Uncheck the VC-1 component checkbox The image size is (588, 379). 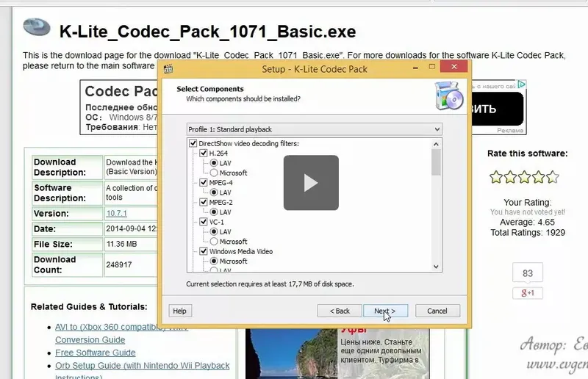pyautogui.click(x=204, y=222)
